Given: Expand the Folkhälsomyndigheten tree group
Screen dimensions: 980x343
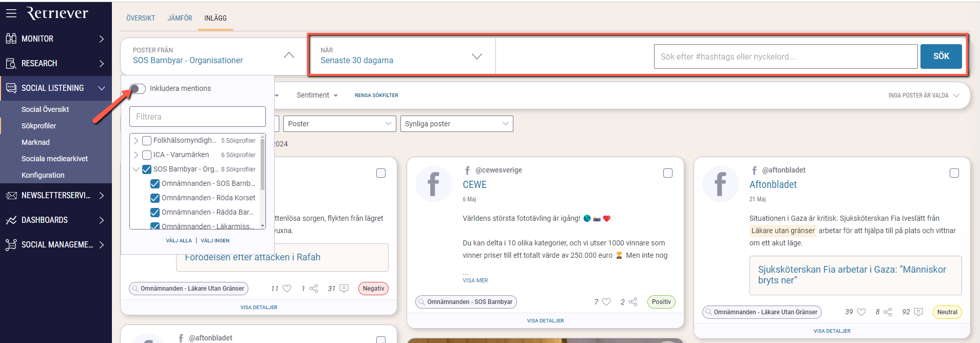Looking at the screenshot, I should click(136, 140).
